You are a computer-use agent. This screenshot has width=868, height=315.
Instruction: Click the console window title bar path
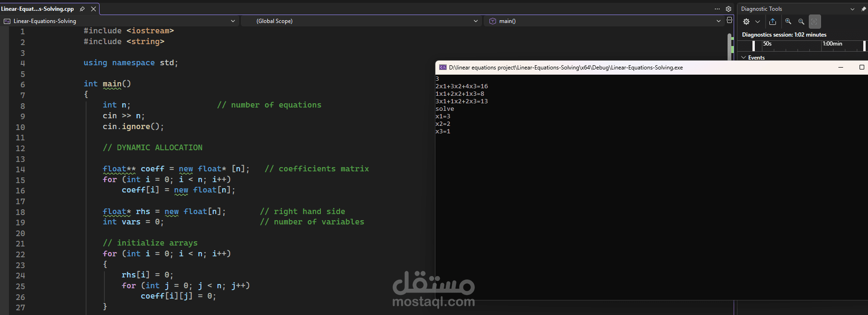click(x=566, y=68)
